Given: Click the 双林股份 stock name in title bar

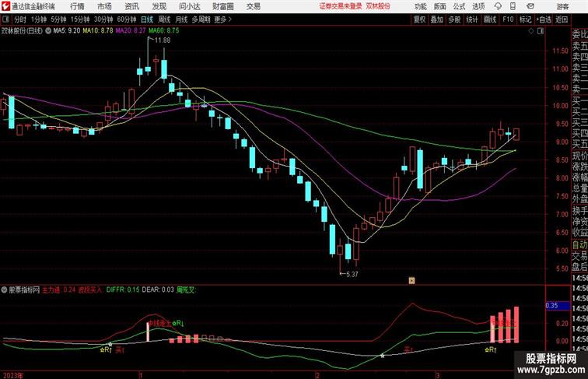Looking at the screenshot, I should point(378,6).
